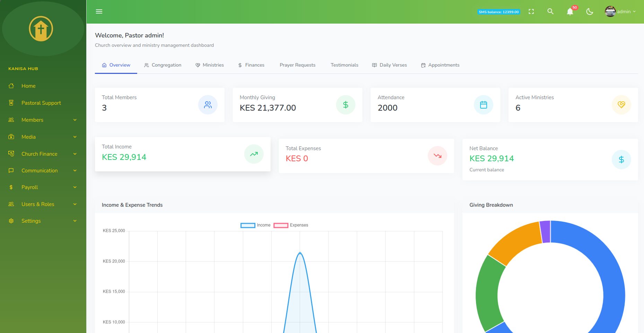The height and width of the screenshot is (333, 644).
Task: Click the Attendance calendar icon
Action: (x=484, y=105)
